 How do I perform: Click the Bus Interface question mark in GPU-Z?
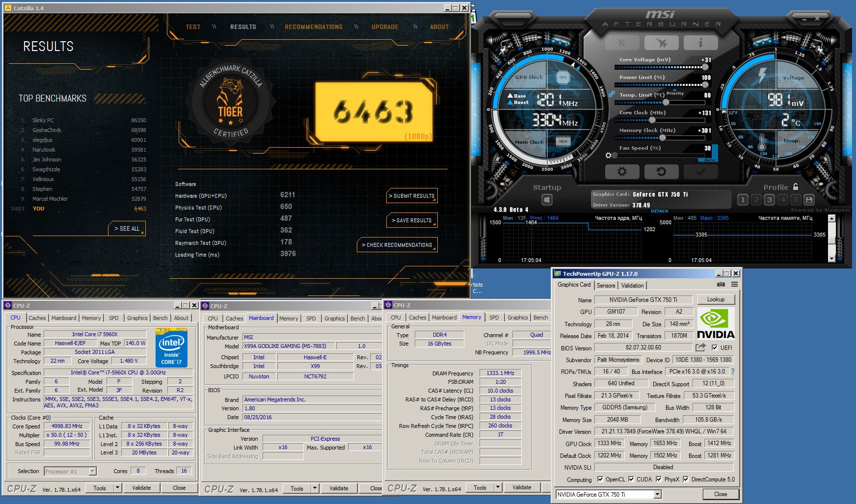pyautogui.click(x=733, y=371)
